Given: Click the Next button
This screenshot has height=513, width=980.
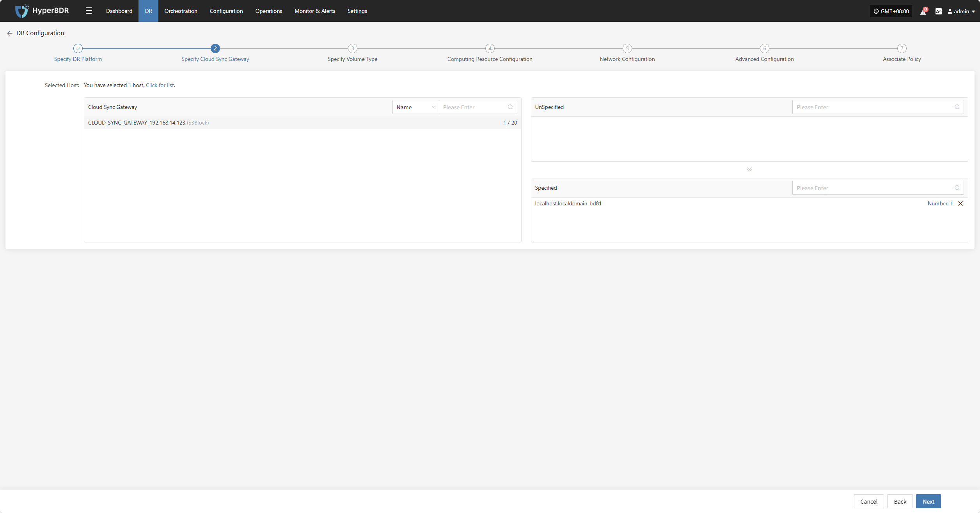Looking at the screenshot, I should (x=929, y=501).
